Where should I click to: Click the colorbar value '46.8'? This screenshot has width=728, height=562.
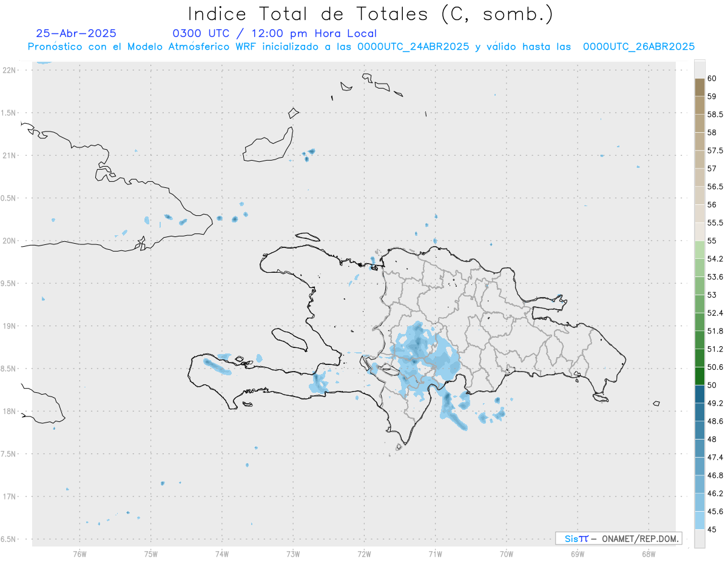pyautogui.click(x=715, y=475)
